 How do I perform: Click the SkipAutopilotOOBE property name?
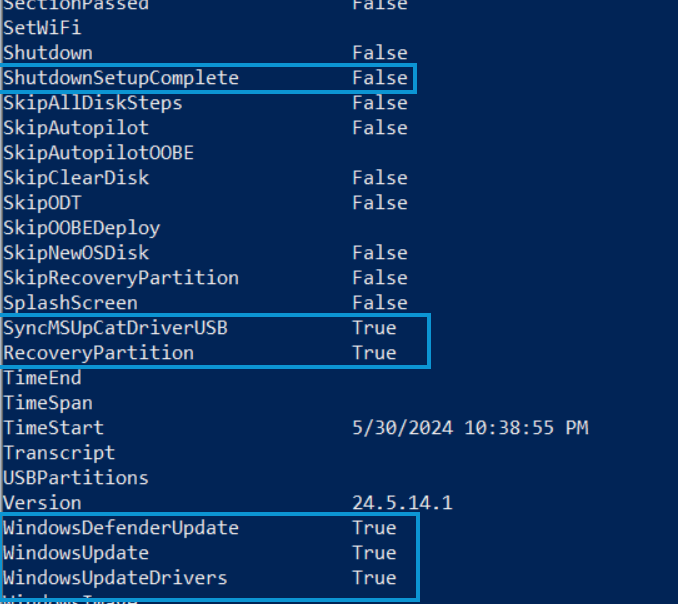point(98,153)
